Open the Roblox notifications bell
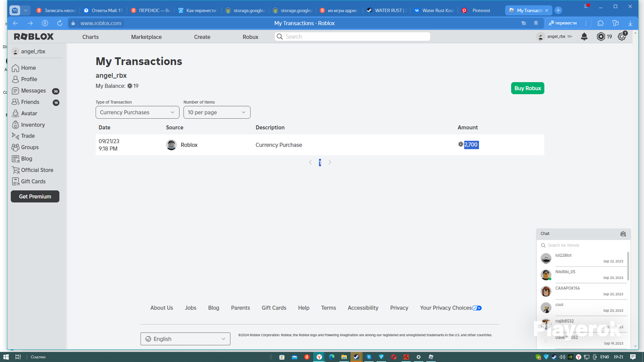The height and width of the screenshot is (362, 644). 584,37
